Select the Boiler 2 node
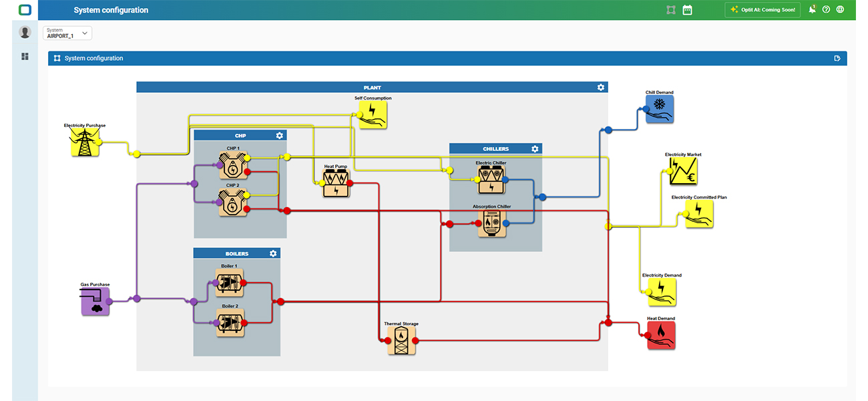 230,323
